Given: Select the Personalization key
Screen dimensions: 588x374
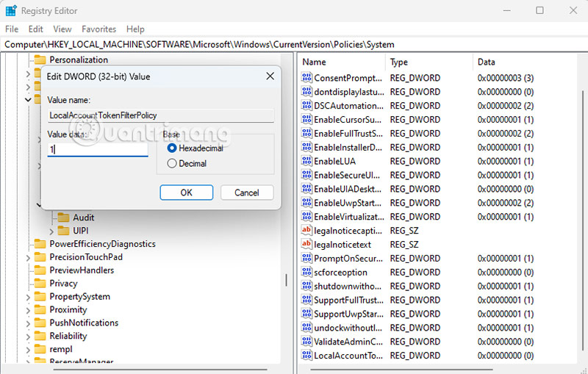Looking at the screenshot, I should tap(79, 60).
